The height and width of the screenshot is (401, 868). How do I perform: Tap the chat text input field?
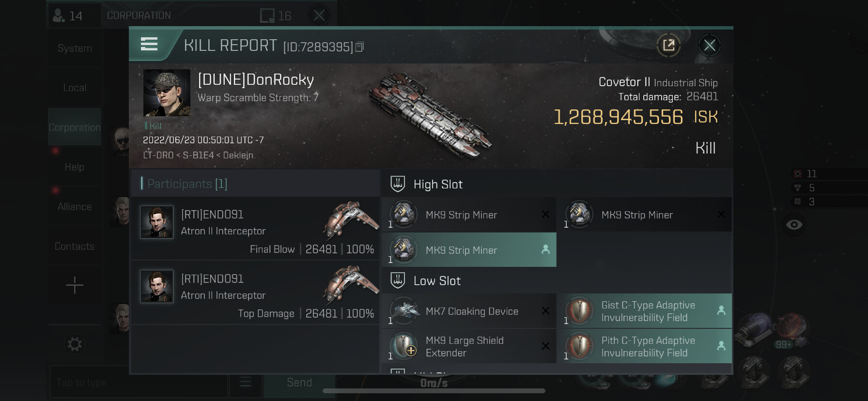[x=138, y=382]
